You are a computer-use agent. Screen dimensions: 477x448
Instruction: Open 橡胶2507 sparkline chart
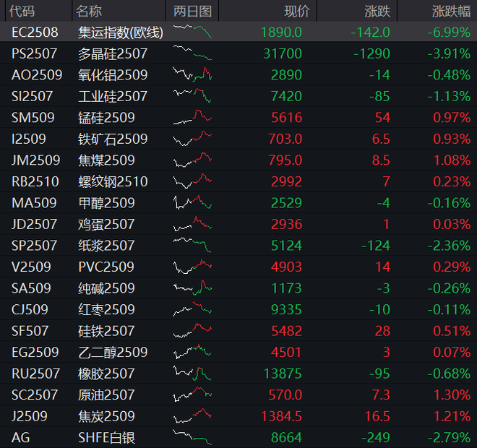192,373
